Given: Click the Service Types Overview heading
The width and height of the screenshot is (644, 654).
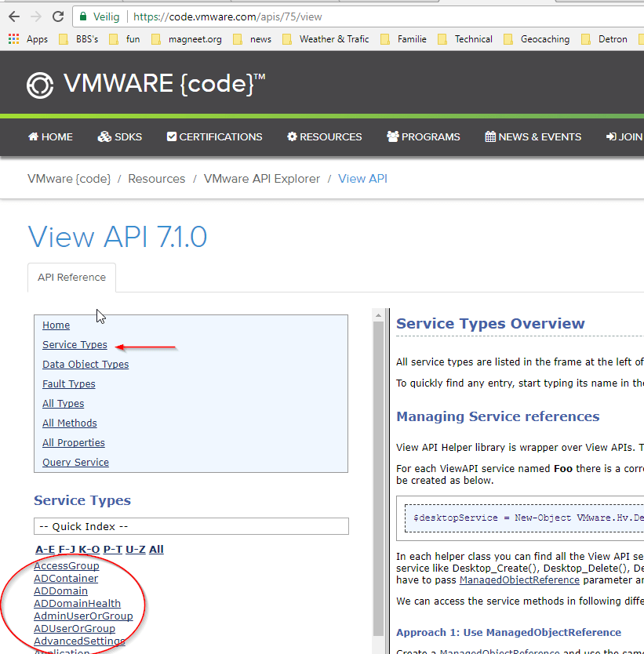Looking at the screenshot, I should [x=490, y=324].
